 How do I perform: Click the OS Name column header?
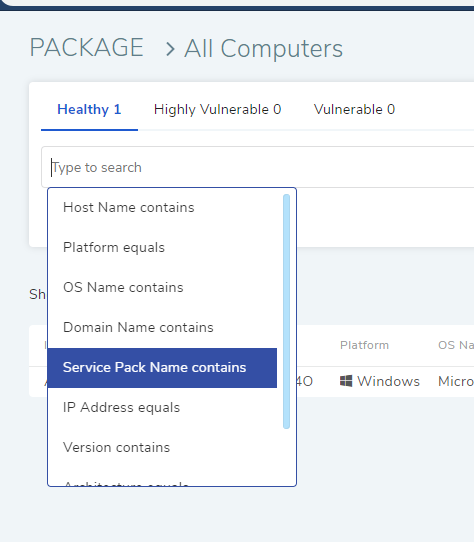click(456, 345)
